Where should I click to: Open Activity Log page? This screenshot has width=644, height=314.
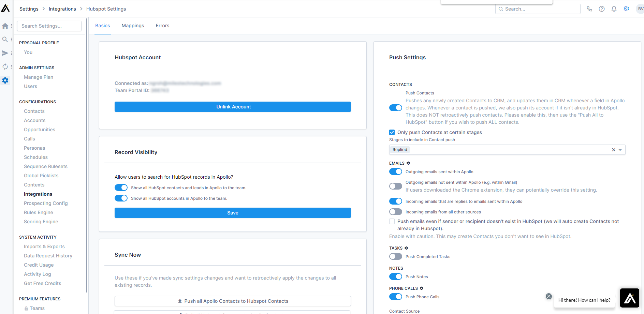tap(37, 274)
